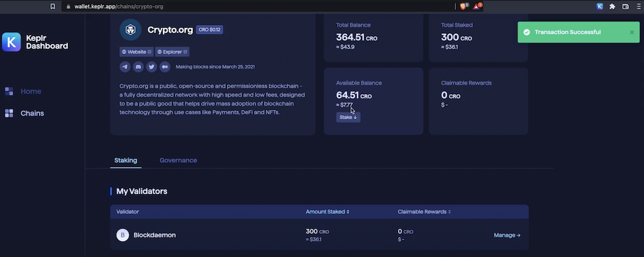Switch to the Governance tab

178,160
